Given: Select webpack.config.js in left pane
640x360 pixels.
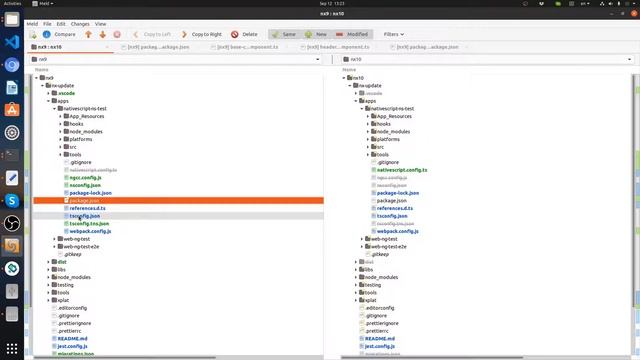Looking at the screenshot, I should pos(90,231).
